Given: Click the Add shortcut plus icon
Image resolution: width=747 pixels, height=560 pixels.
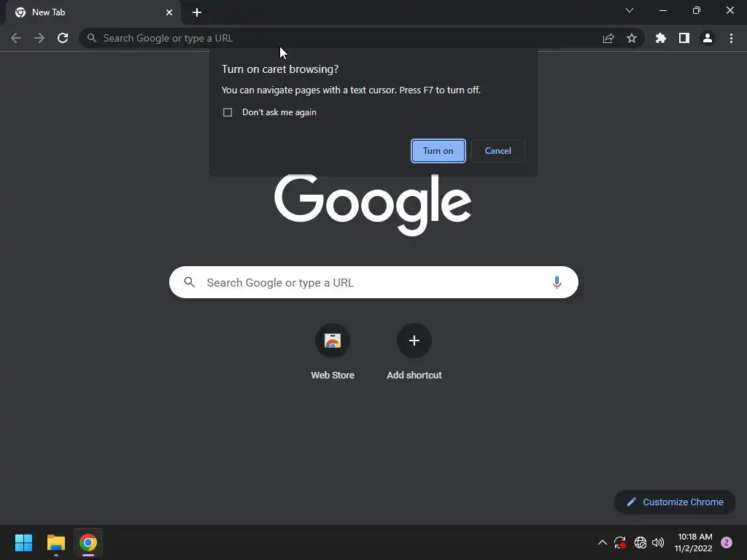Looking at the screenshot, I should tap(414, 341).
